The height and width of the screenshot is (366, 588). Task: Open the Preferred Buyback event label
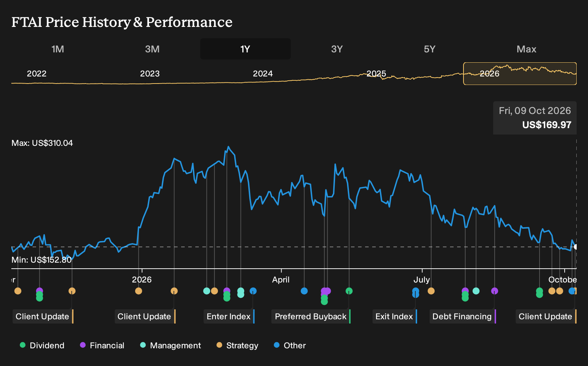pyautogui.click(x=311, y=316)
